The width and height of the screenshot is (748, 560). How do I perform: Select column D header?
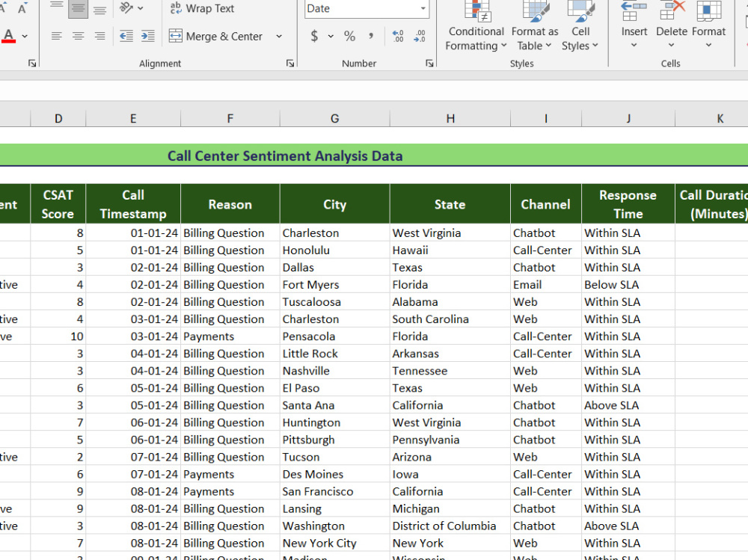tap(58, 118)
